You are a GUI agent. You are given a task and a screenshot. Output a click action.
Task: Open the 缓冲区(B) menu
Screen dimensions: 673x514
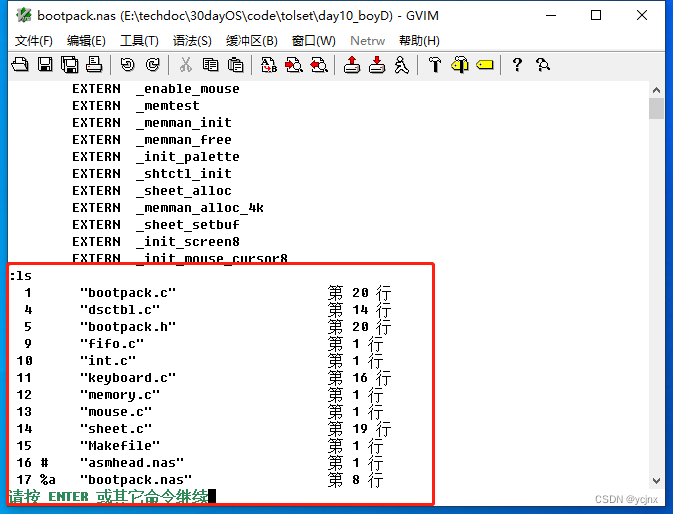click(252, 41)
